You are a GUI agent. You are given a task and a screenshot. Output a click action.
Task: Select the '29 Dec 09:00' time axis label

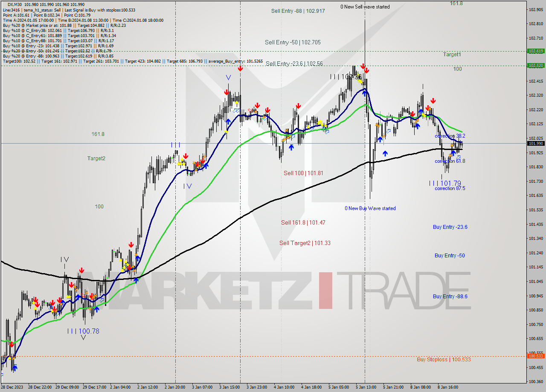click(68, 387)
